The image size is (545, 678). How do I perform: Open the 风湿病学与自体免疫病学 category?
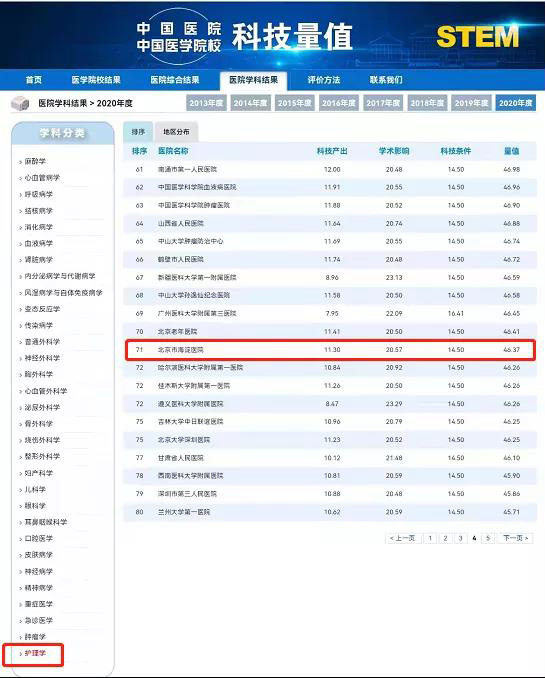pos(64,293)
